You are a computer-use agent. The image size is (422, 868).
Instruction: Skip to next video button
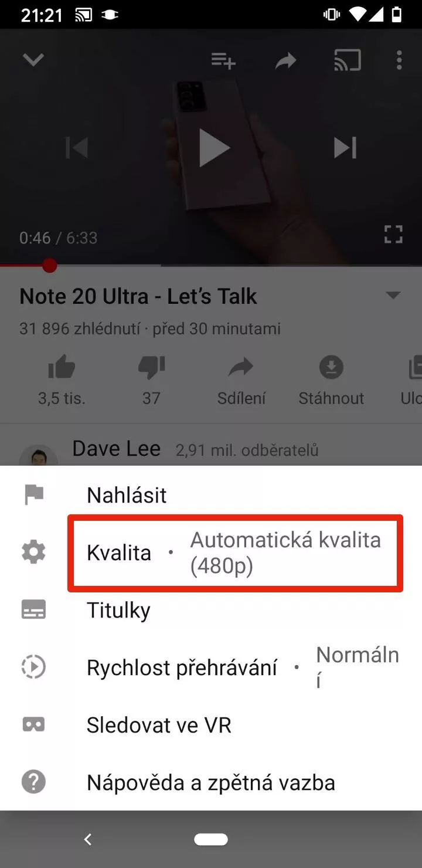pyautogui.click(x=345, y=148)
